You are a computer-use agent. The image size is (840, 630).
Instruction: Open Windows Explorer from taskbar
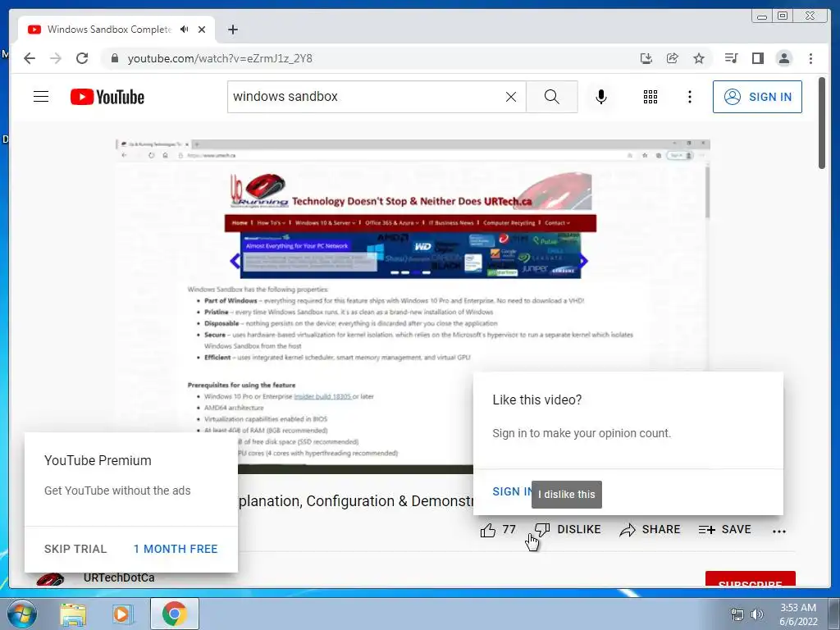pyautogui.click(x=73, y=614)
